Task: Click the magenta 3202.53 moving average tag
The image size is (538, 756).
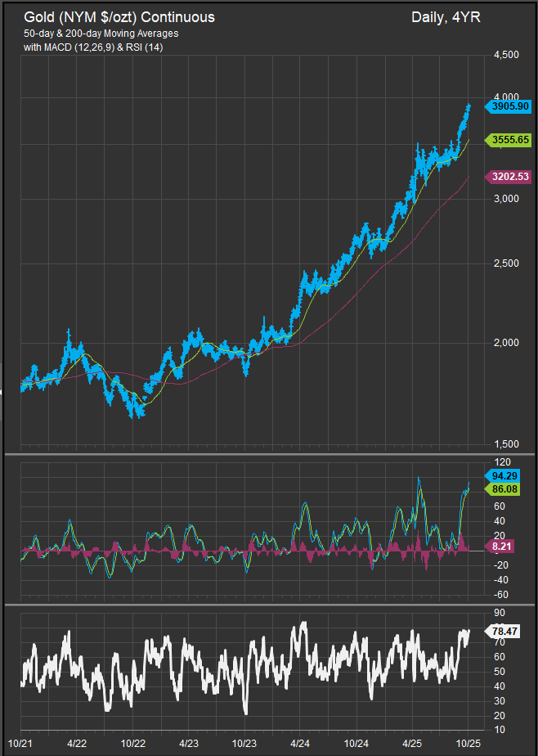Action: point(509,176)
